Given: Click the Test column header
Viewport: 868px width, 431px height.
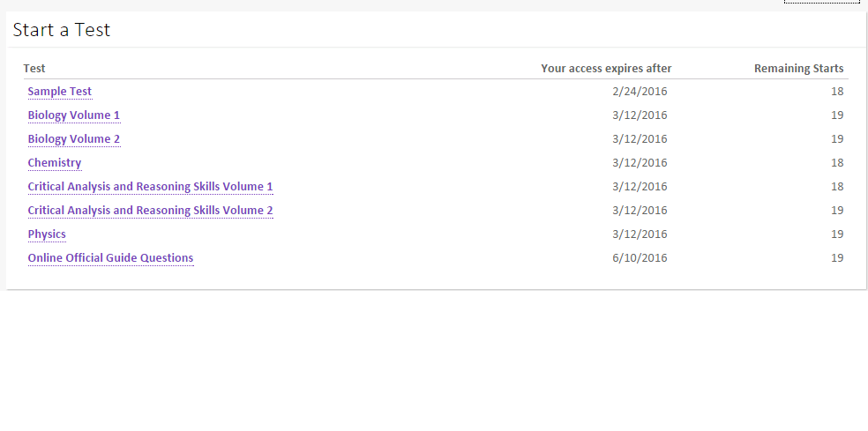Looking at the screenshot, I should coord(34,69).
